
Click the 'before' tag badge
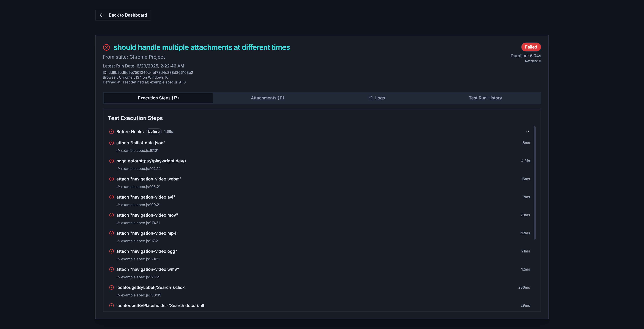(x=154, y=132)
